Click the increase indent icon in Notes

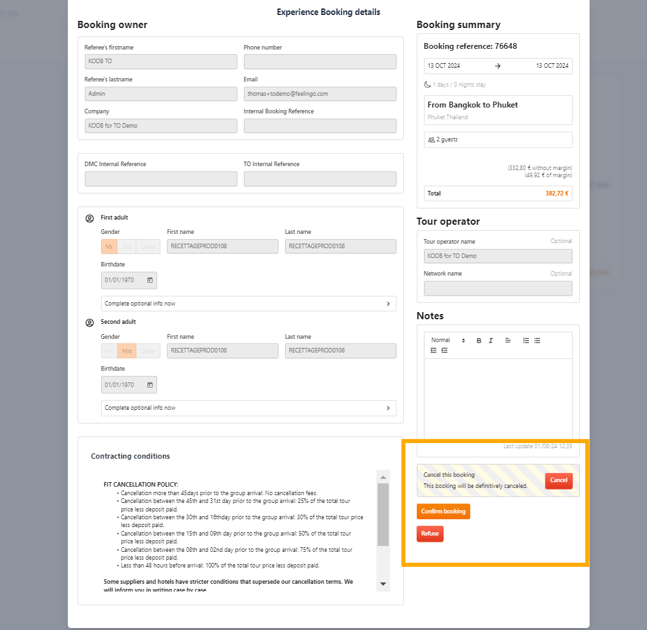pyautogui.click(x=444, y=351)
